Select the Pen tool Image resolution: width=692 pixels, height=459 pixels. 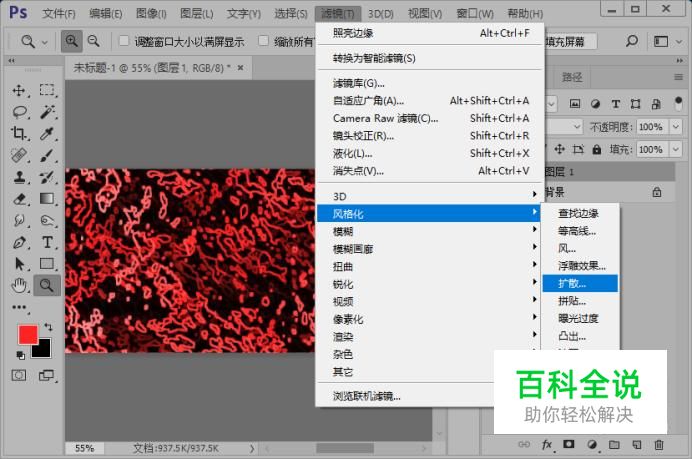19,242
